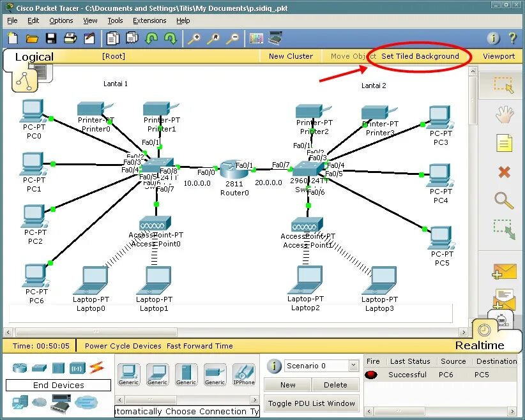
Task: Open the View menu
Action: tap(90, 20)
